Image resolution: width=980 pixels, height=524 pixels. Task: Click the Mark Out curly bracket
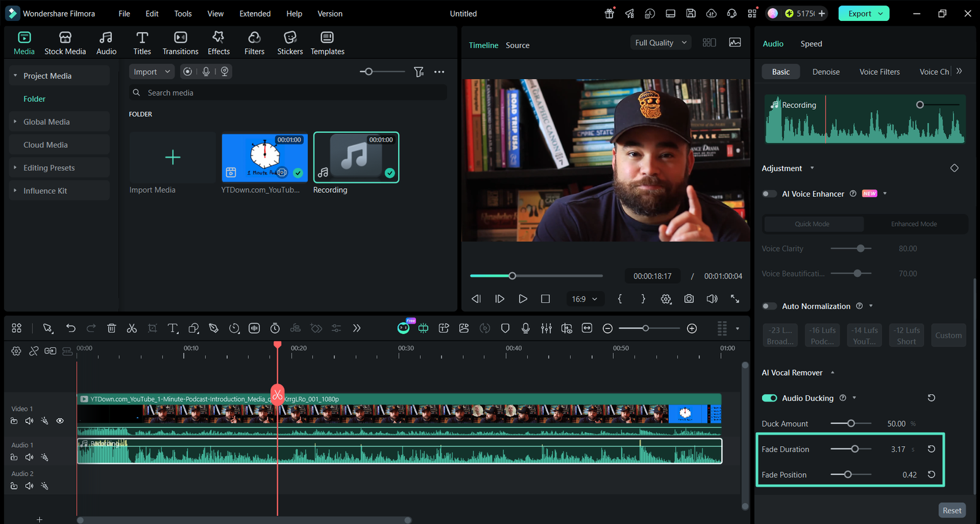[643, 299]
